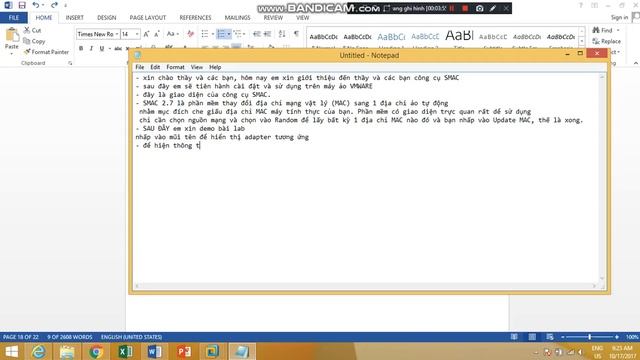Switch to the REFERENCES tab
The image size is (640, 360).
point(196,18)
